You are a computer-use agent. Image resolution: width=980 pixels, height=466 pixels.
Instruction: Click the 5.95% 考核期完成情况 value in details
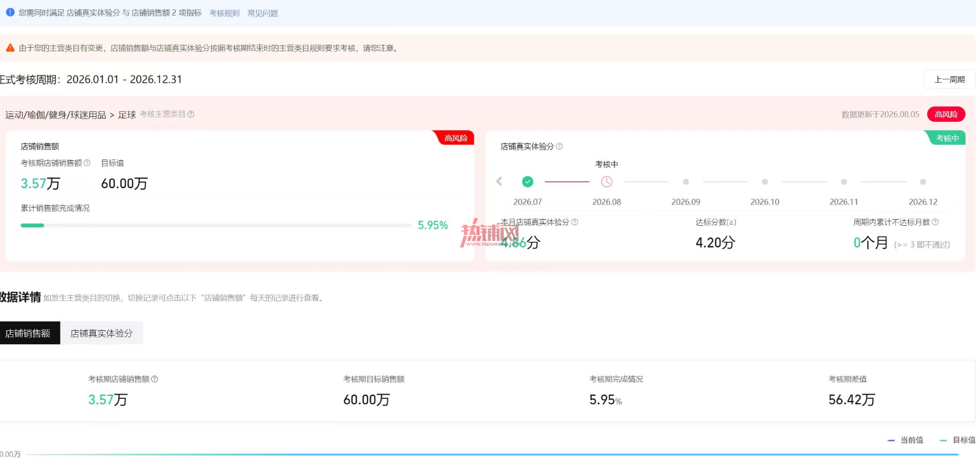pyautogui.click(x=606, y=400)
